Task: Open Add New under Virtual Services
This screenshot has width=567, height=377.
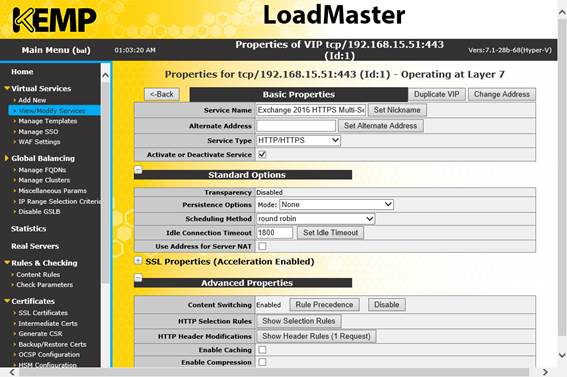Action: pos(32,100)
